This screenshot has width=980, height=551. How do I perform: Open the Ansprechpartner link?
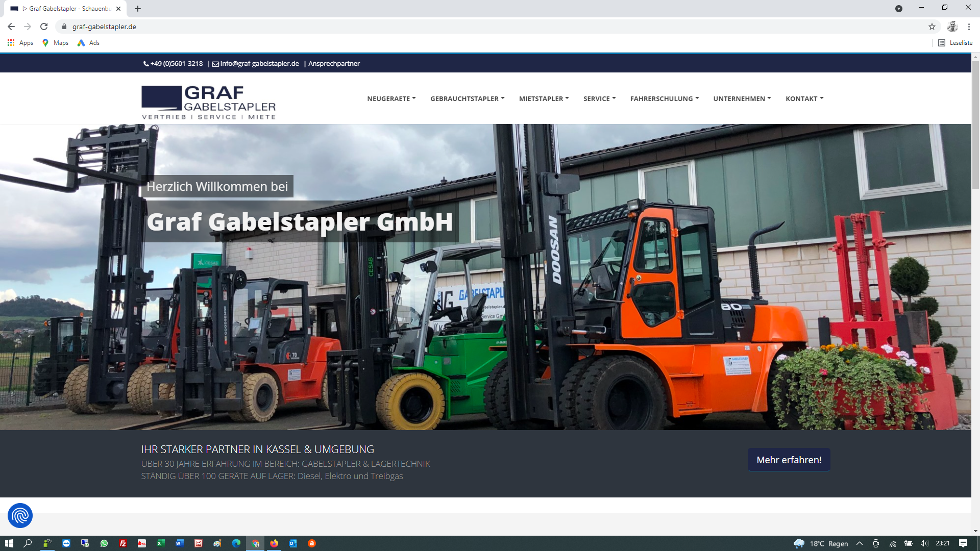pos(334,64)
